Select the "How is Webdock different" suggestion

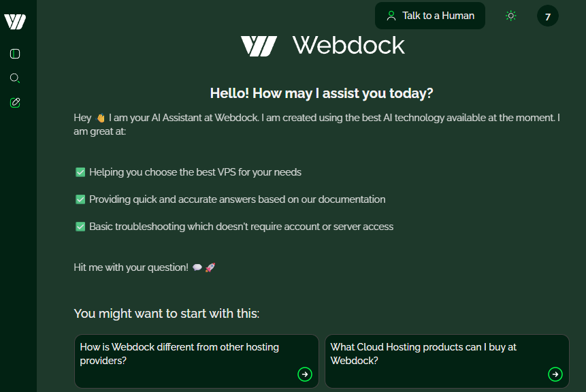[x=180, y=354]
